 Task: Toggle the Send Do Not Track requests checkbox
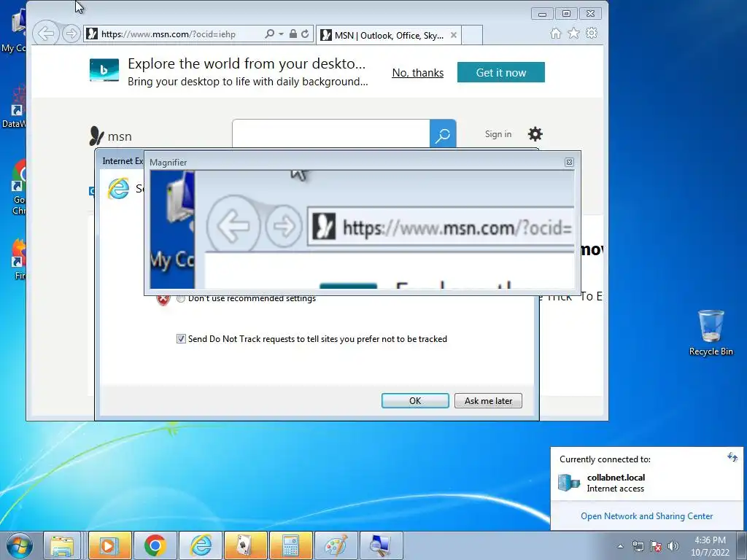pyautogui.click(x=181, y=339)
